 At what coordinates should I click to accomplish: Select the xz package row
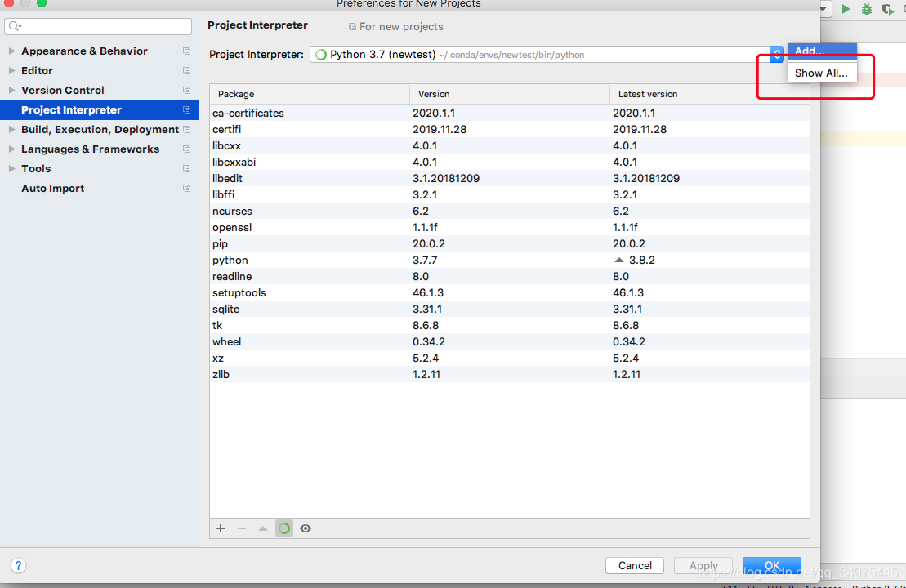coord(510,359)
